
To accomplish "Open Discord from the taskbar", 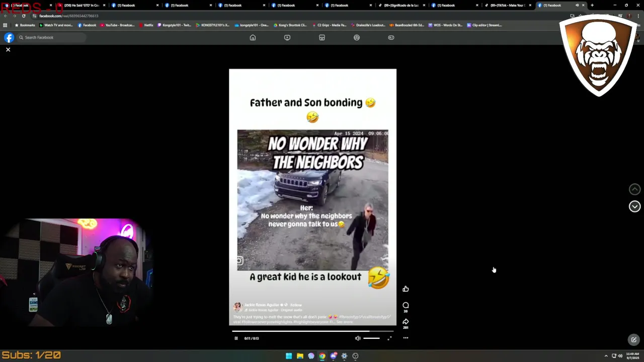I will click(333, 356).
